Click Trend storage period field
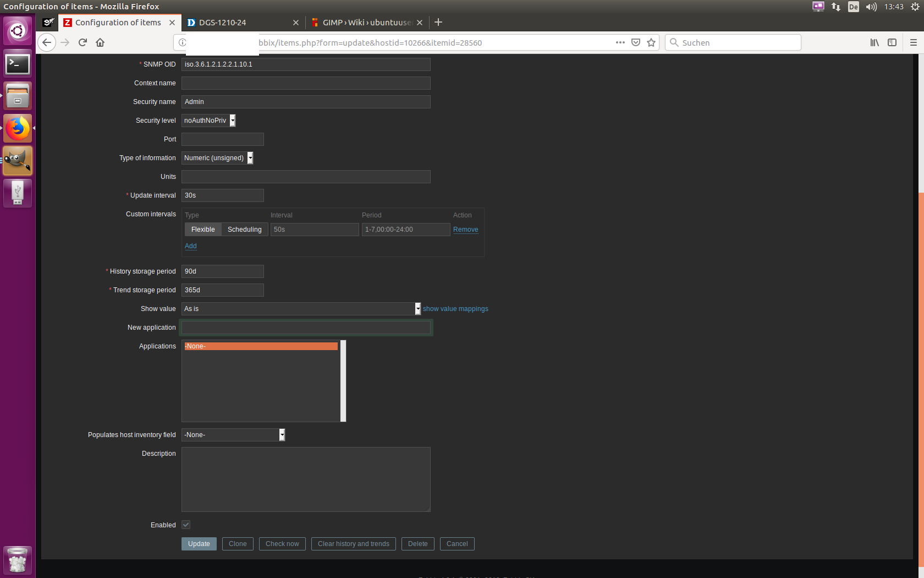This screenshot has width=924, height=578. (223, 290)
